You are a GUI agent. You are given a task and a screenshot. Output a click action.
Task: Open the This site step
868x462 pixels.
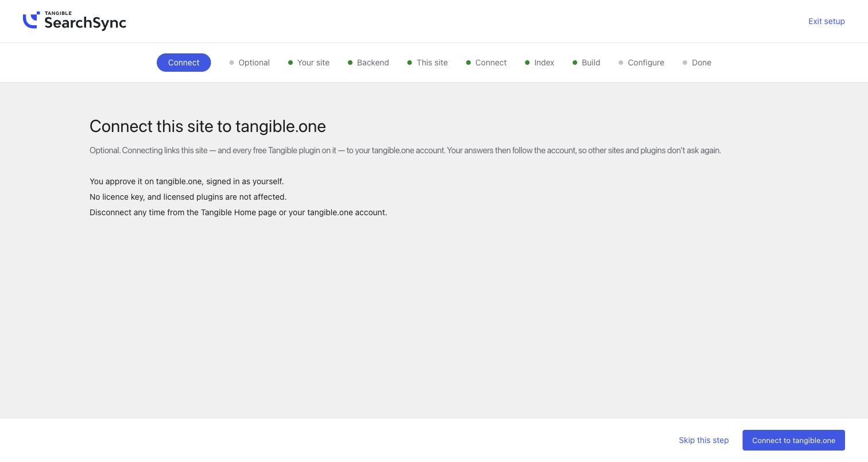pos(428,63)
